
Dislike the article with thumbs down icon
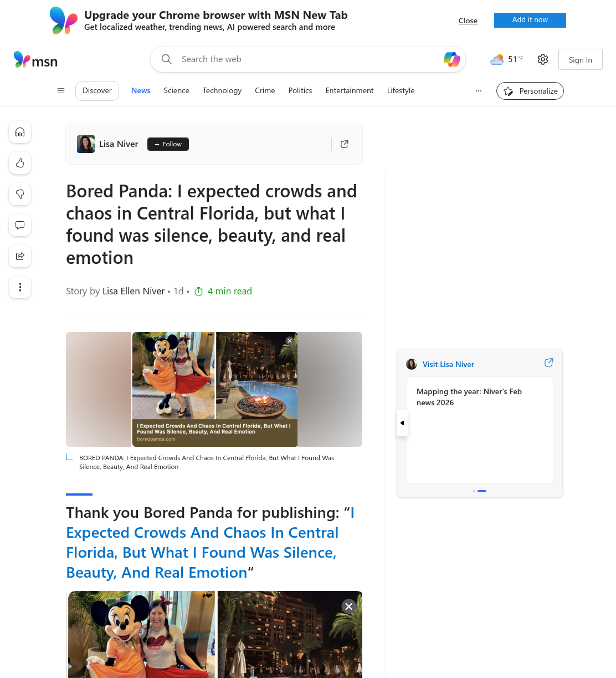point(20,194)
